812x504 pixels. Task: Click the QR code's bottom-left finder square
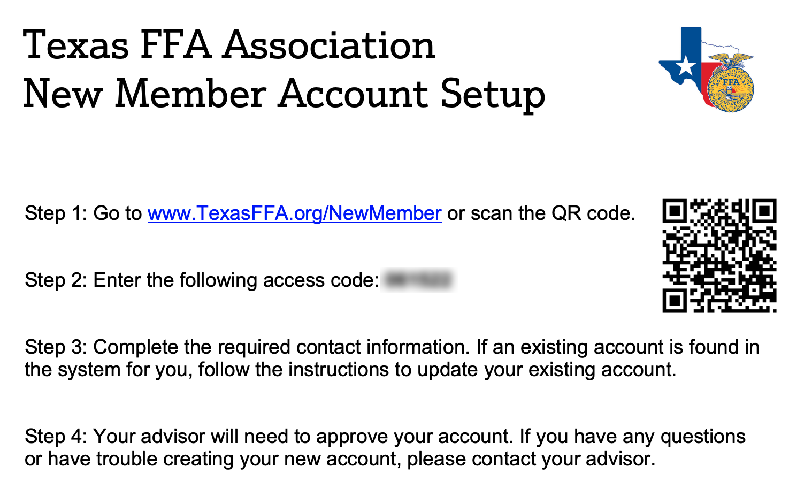675,301
